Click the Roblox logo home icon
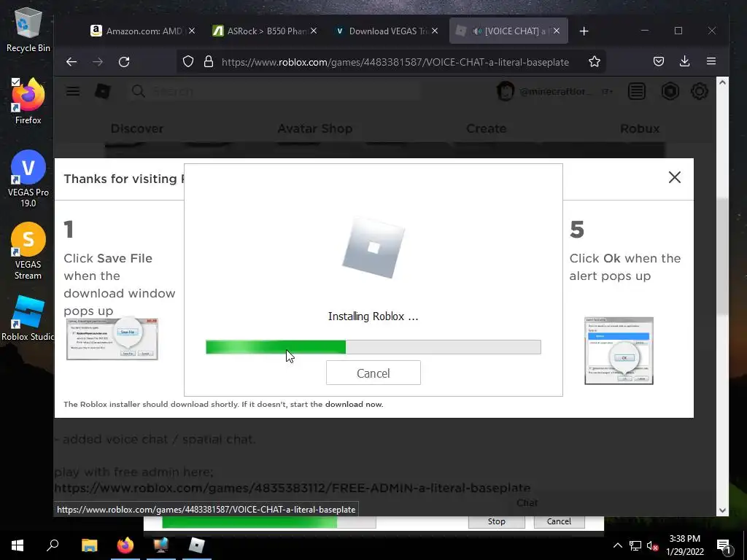Screen dimensions: 747x560 tap(103, 91)
